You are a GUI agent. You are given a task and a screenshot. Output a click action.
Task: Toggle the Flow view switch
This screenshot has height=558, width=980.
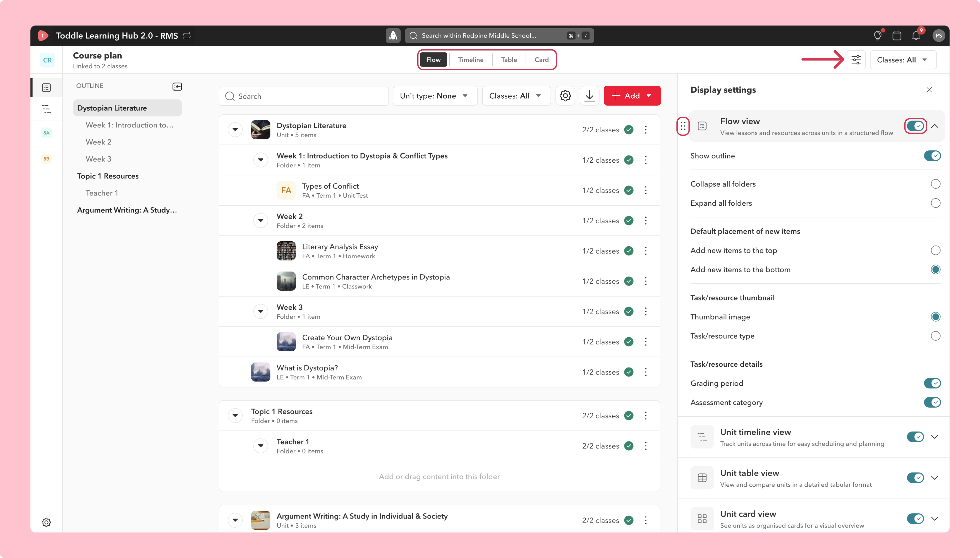click(916, 126)
